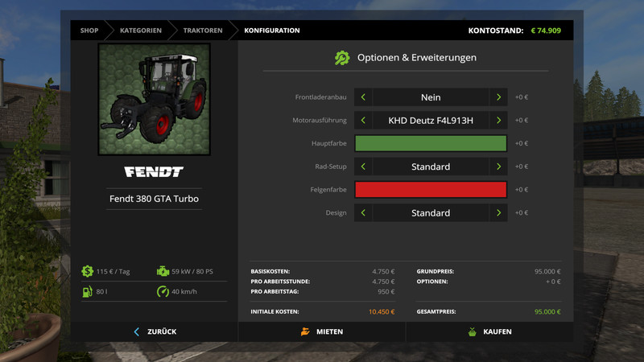
Task: Go to Shop breadcrumb
Action: coord(89,31)
